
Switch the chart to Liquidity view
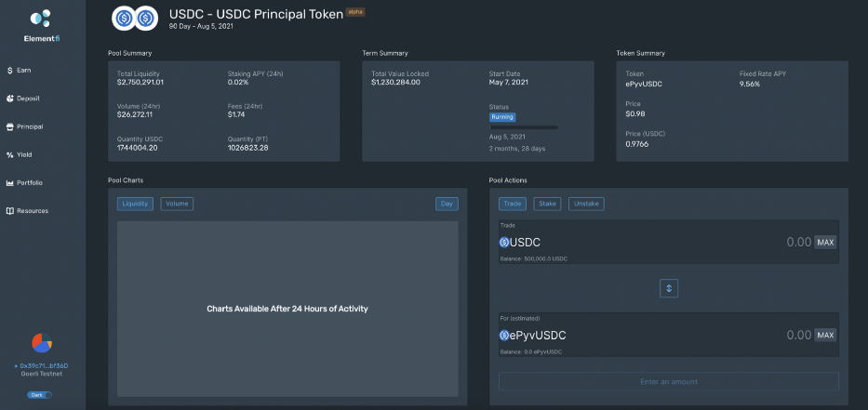[135, 204]
